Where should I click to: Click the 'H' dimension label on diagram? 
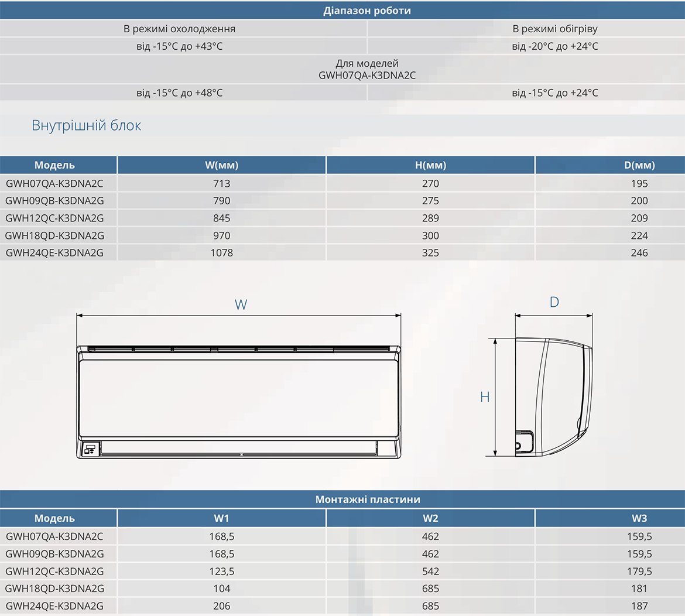point(485,396)
